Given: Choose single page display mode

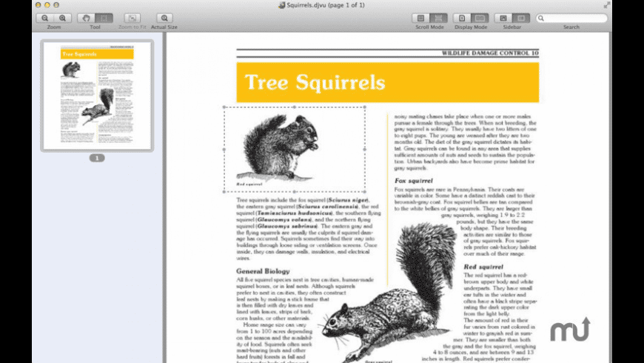Looking at the screenshot, I should tap(462, 18).
